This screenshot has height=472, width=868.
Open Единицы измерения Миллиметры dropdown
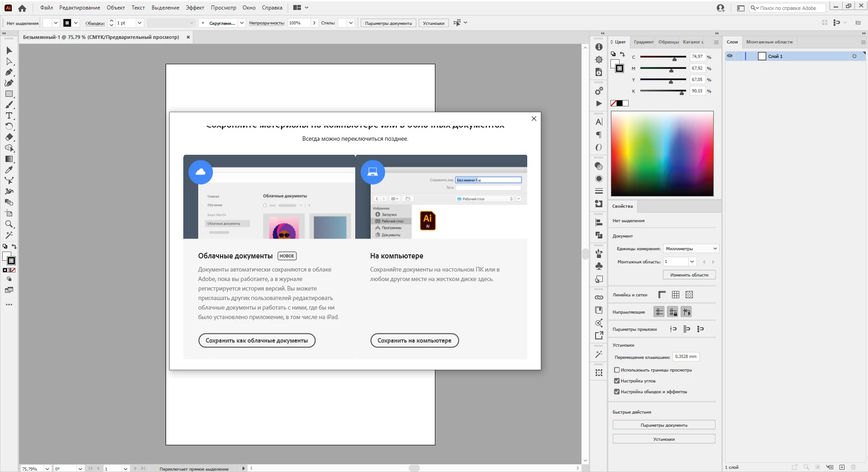(x=691, y=248)
